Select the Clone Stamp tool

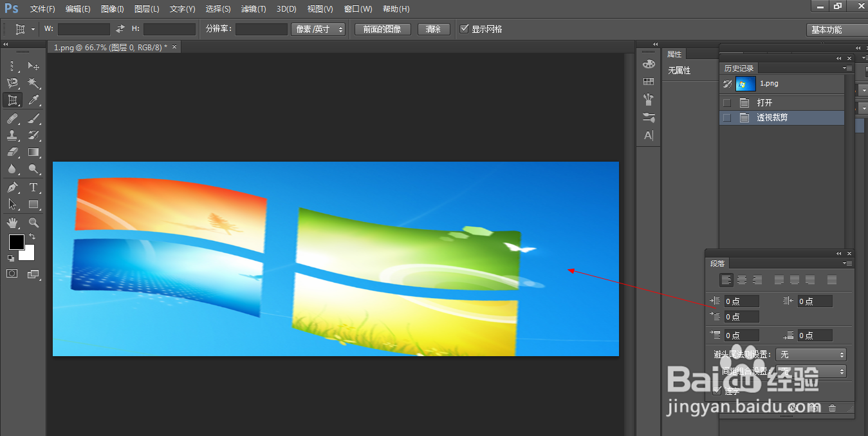12,135
